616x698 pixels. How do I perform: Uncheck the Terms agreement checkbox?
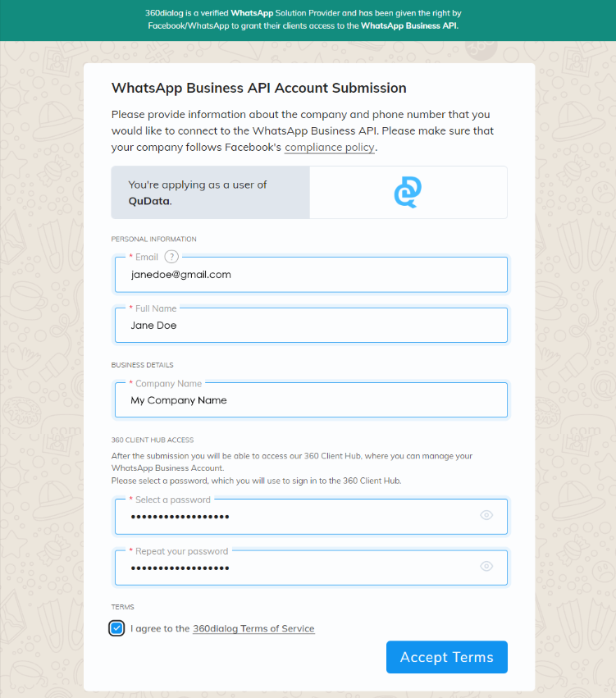coord(116,628)
